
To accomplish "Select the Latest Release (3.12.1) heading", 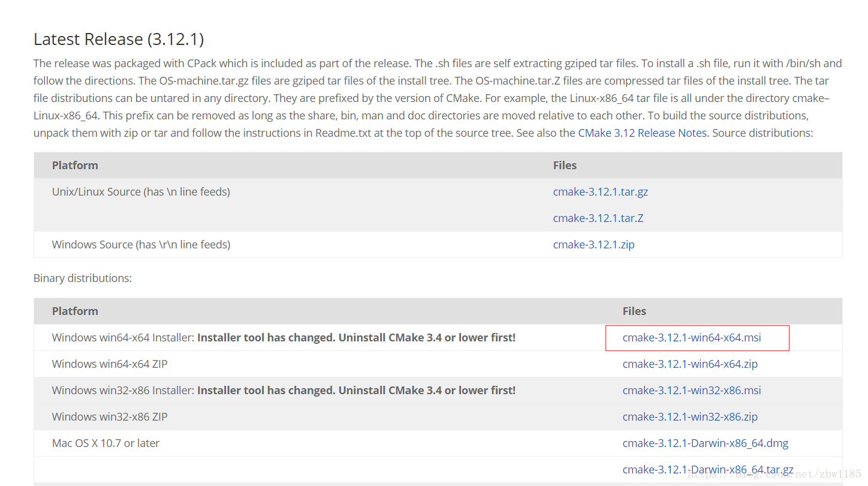I will (119, 40).
